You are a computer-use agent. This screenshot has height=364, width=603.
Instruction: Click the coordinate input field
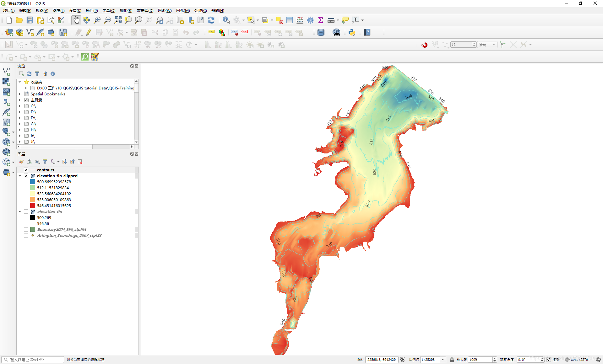tap(382, 360)
